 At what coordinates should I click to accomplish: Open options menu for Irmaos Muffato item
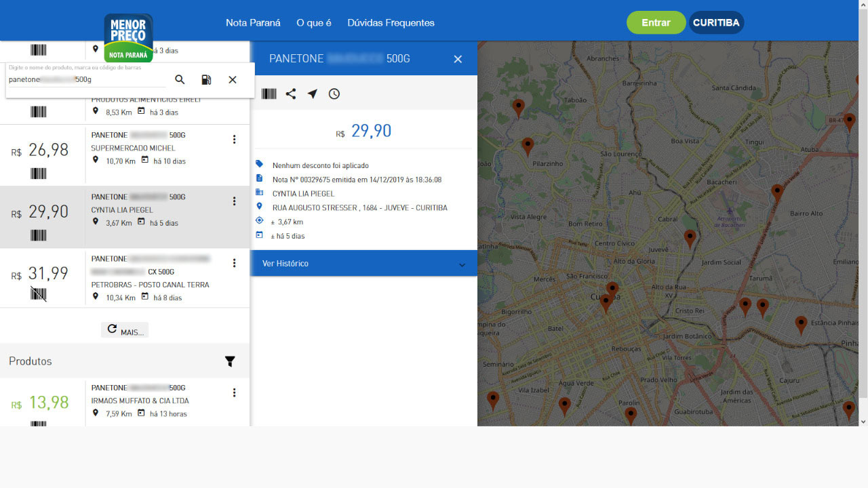[x=234, y=392]
